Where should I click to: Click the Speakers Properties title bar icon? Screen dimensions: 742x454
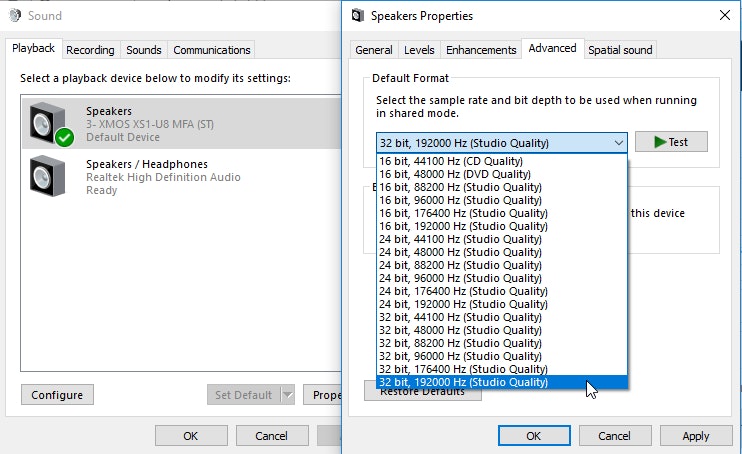[x=357, y=16]
